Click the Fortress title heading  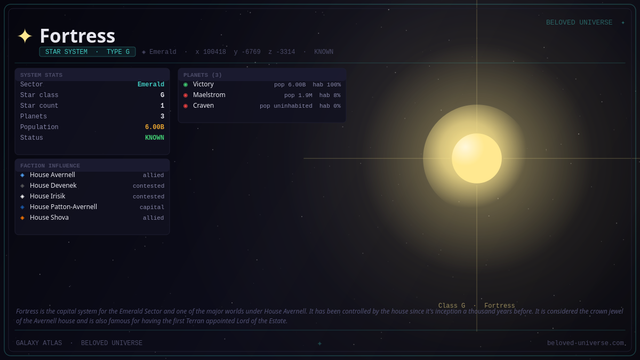tap(78, 36)
